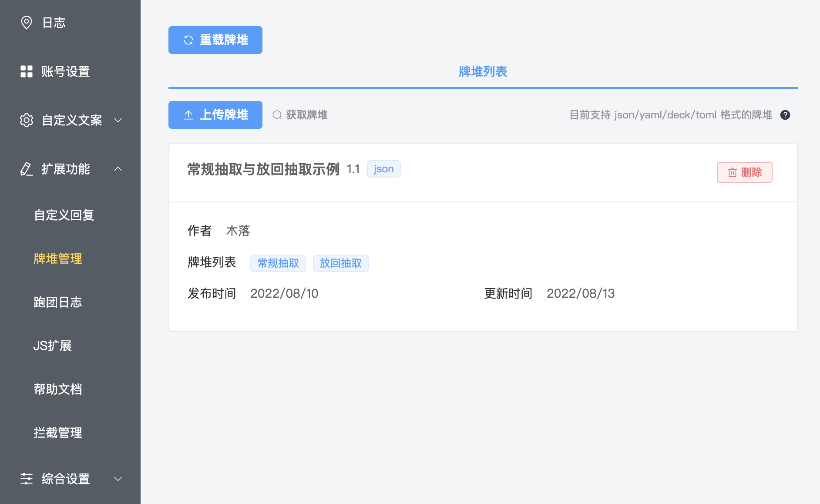Click the upload icon on 上传牌堆 button

(x=188, y=115)
